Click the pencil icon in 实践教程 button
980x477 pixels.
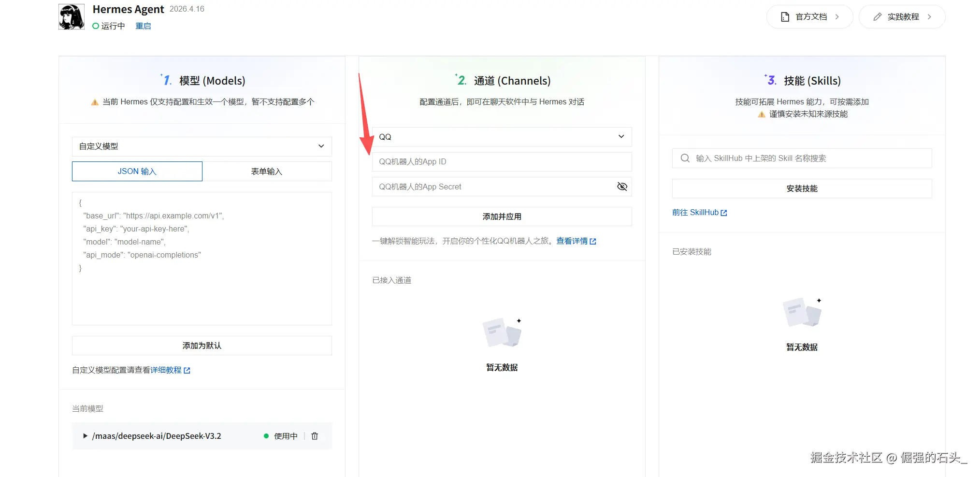(877, 17)
